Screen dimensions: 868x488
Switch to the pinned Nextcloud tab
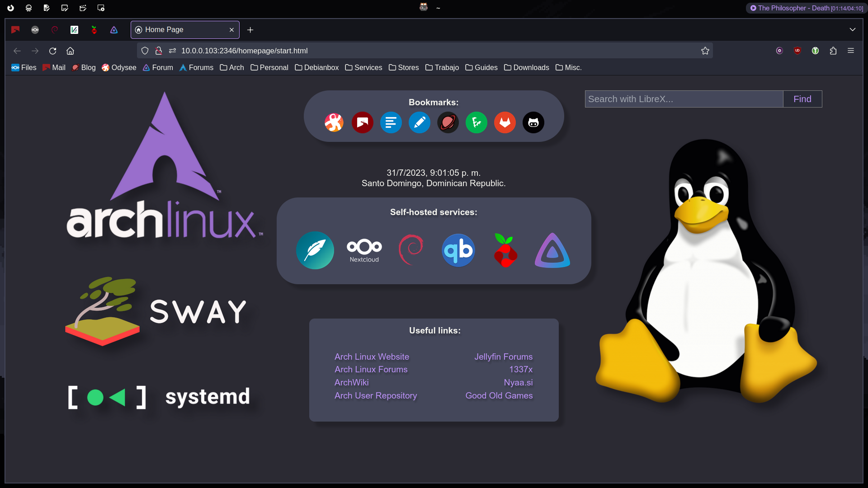[x=35, y=29]
